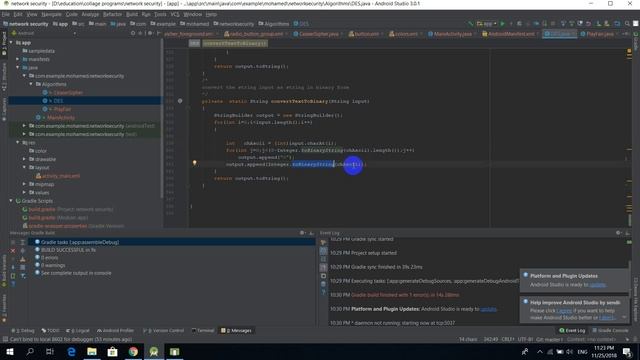Open the Version Control tool window tab
The height and width of the screenshot is (360, 640).
coord(163,330)
